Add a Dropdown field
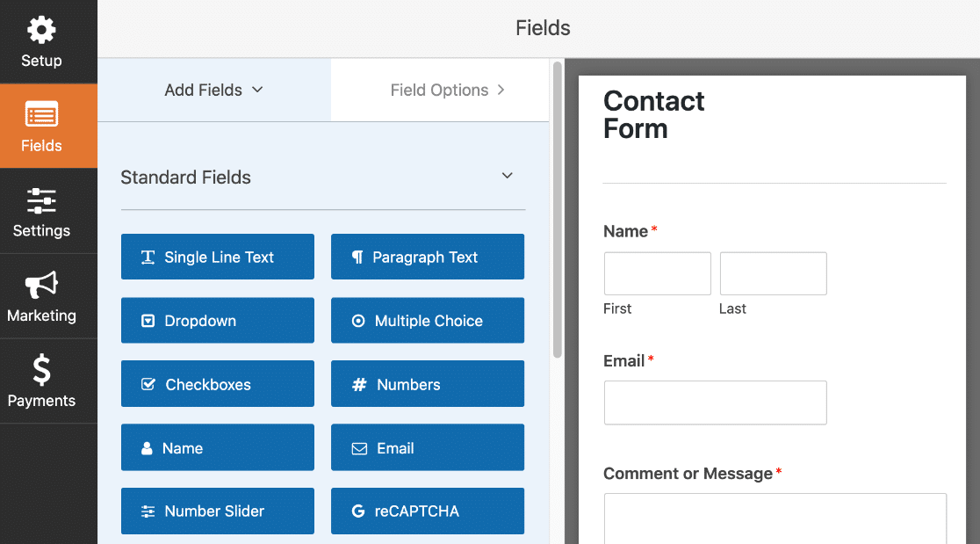Image resolution: width=980 pixels, height=544 pixels. (218, 320)
